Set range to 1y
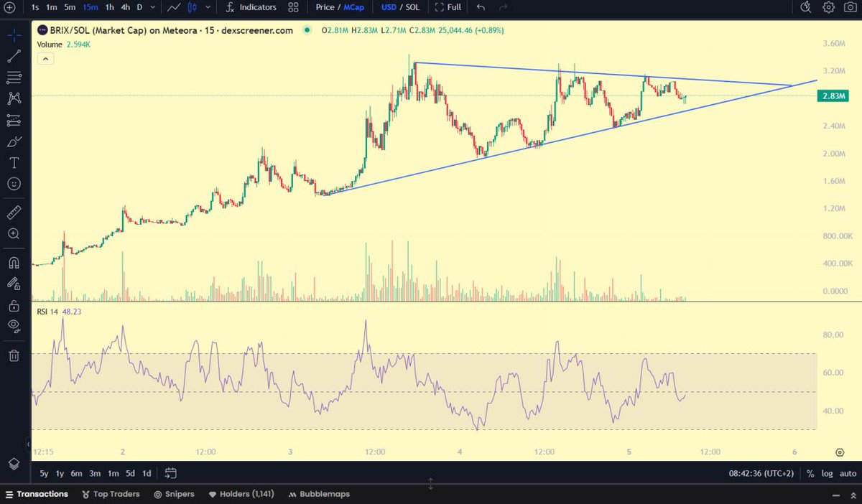Image resolution: width=862 pixels, height=504 pixels. (60, 474)
